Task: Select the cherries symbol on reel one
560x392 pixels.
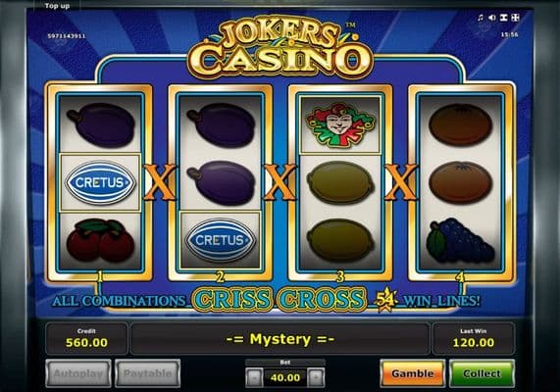Action: 100,239
